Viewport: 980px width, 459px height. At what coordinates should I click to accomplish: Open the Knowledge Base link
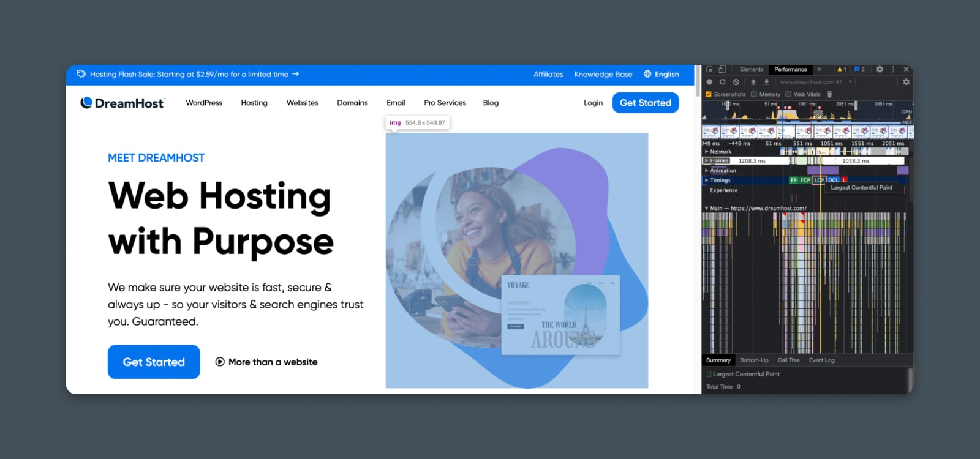603,75
